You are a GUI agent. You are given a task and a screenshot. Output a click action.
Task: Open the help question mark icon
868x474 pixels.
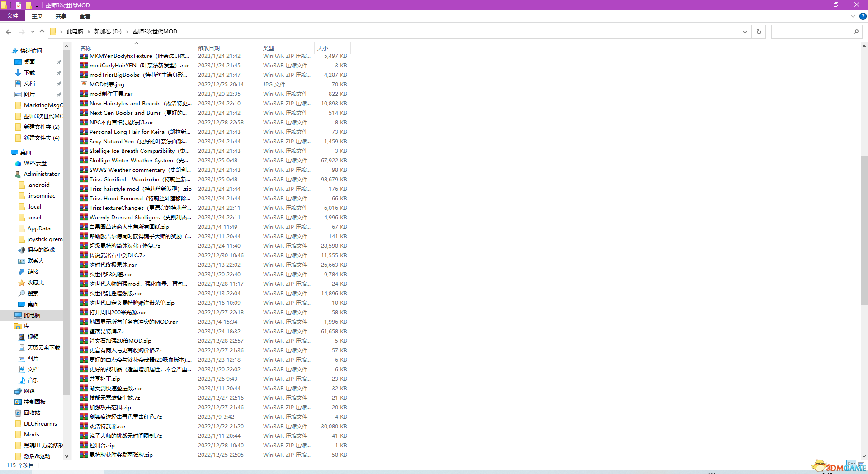863,16
